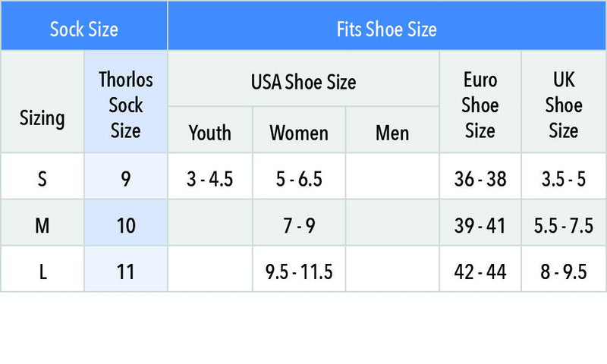This screenshot has width=607, height=364.
Task: Select the women 9.5 - 11.5 cell
Action: 299,269
